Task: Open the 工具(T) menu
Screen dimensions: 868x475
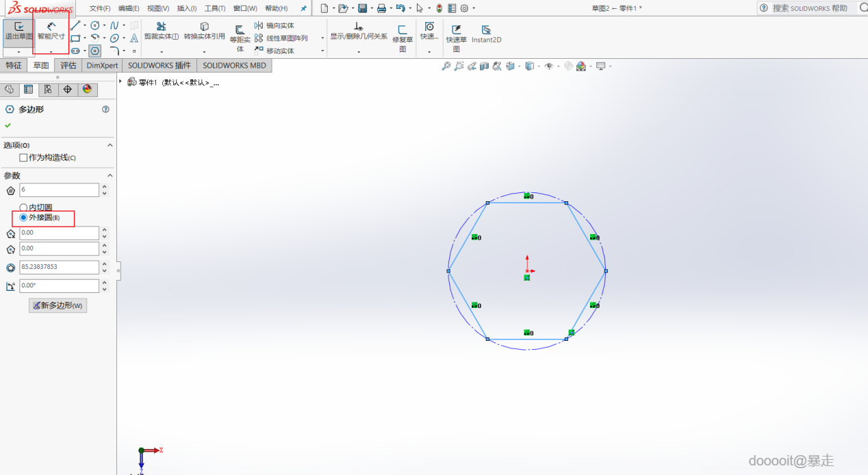Action: point(215,8)
